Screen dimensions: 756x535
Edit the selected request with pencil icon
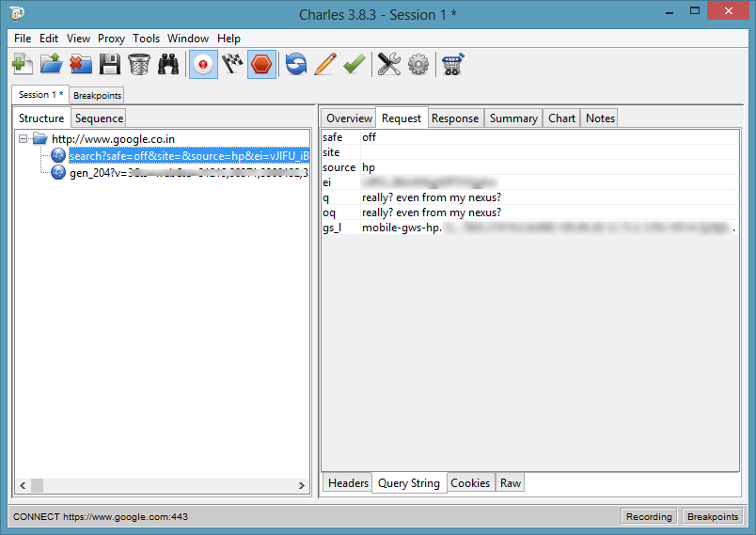pos(325,64)
